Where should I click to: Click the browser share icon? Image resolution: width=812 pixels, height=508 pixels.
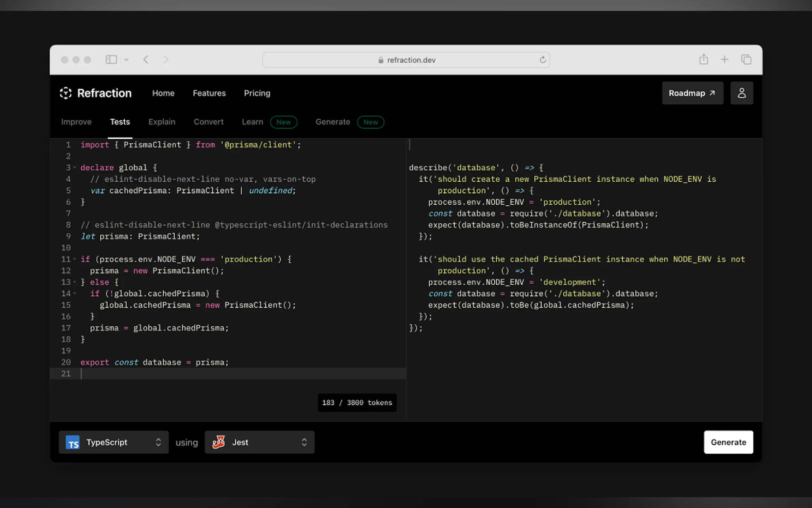tap(704, 60)
